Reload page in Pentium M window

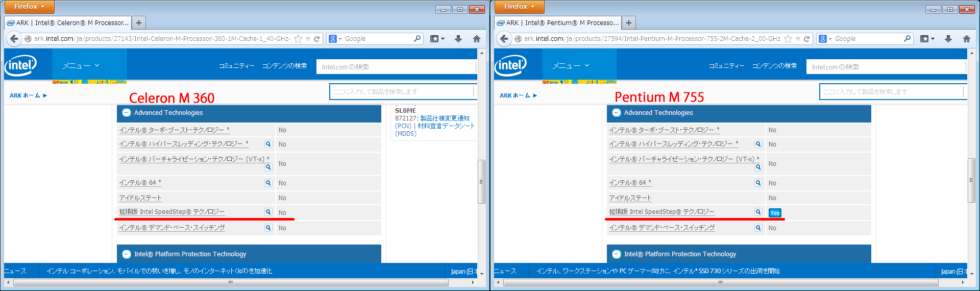(807, 39)
